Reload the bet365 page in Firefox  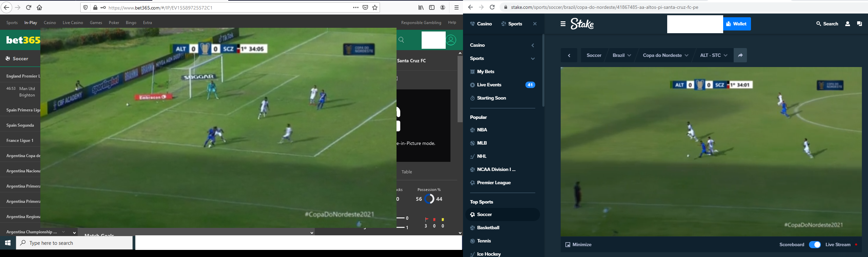28,7
